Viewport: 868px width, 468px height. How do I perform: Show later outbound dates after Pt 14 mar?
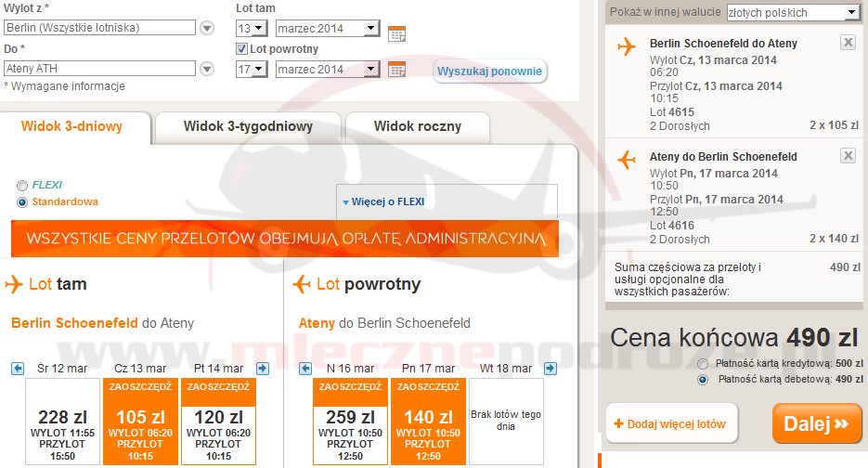pos(262,369)
